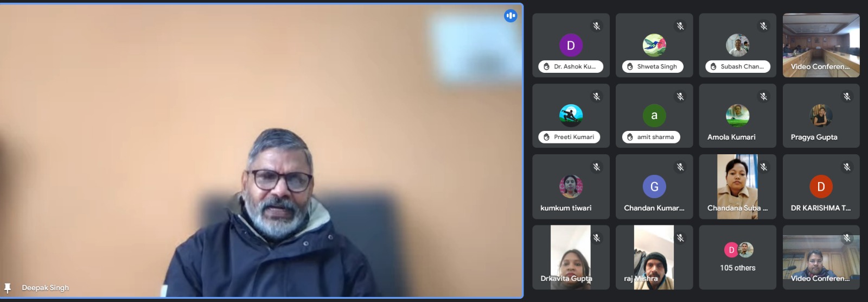Viewport: 868px width, 302px height.
Task: Click the Drkavita Gupta video feed
Action: pyautogui.click(x=571, y=257)
